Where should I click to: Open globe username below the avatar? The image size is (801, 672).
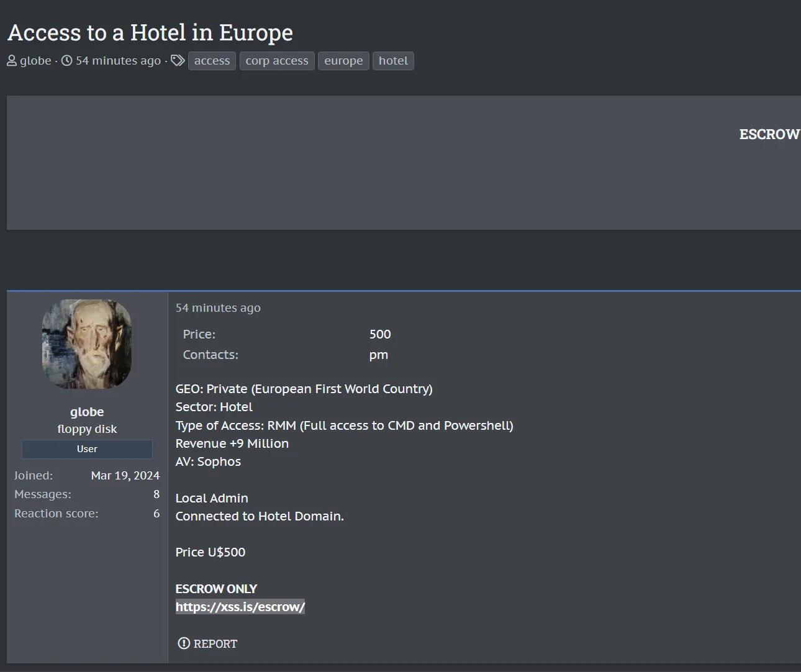click(x=87, y=412)
